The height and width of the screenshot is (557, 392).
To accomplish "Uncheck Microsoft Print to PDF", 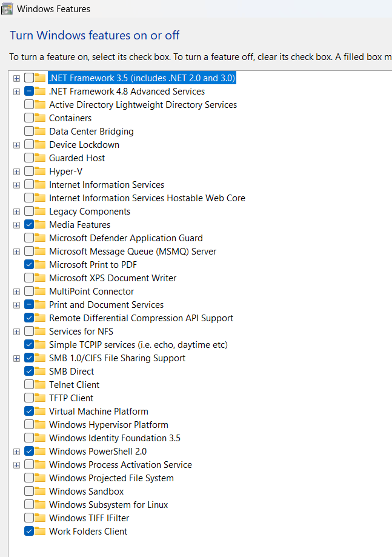I will 29,265.
